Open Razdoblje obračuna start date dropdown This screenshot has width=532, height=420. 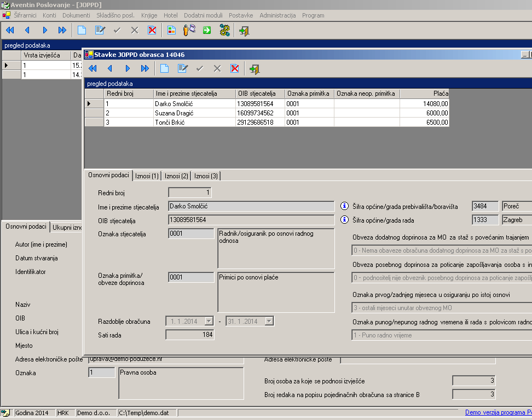[209, 321]
